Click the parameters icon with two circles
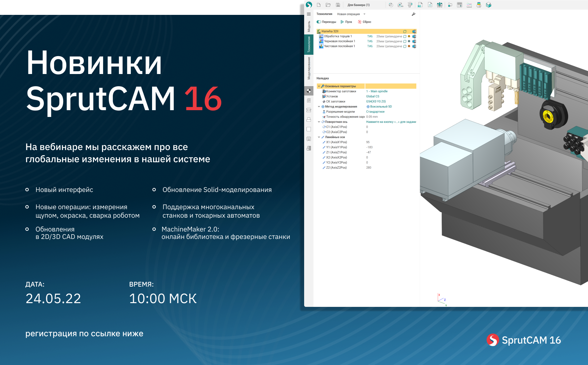 (x=450, y=5)
